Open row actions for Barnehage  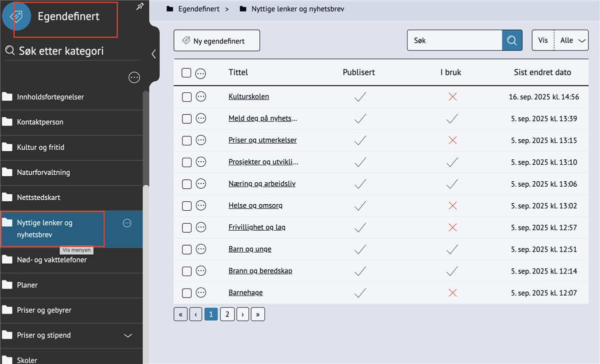201,293
